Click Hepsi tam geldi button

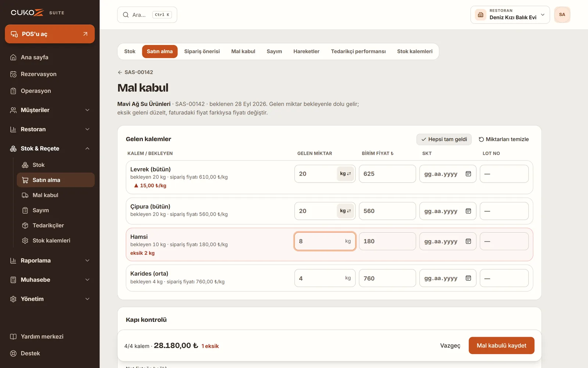[x=444, y=139]
